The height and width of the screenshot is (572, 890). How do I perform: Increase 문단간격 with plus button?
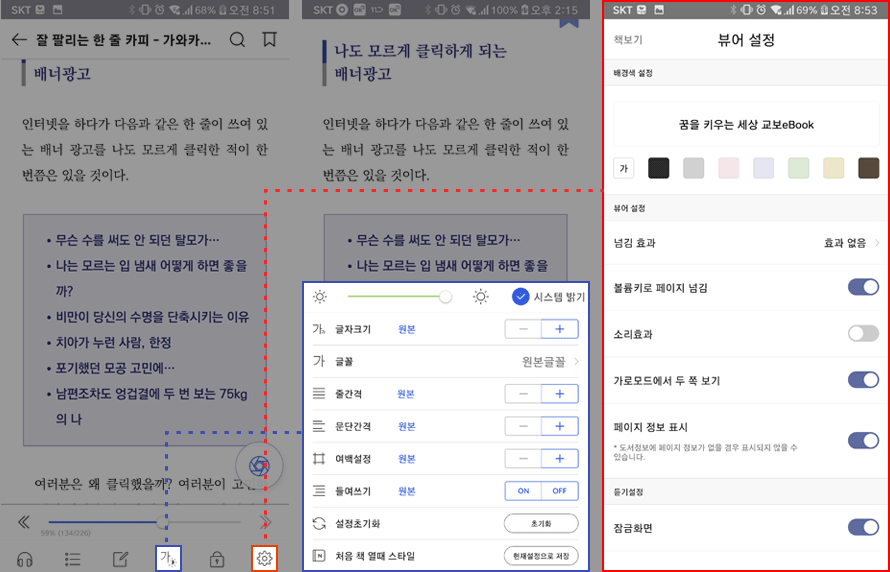(x=560, y=426)
